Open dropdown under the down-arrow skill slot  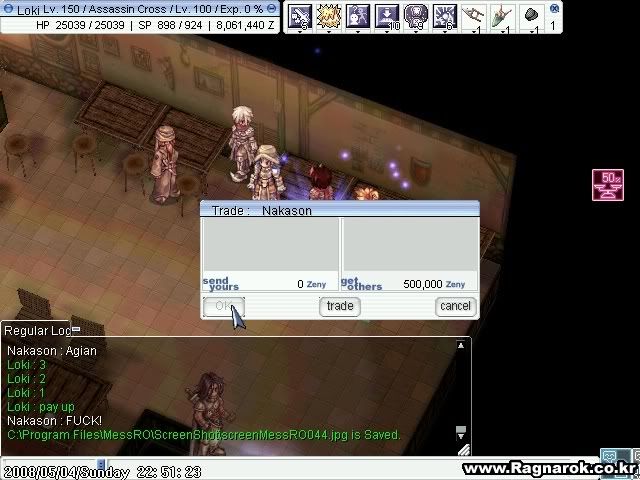point(387,31)
